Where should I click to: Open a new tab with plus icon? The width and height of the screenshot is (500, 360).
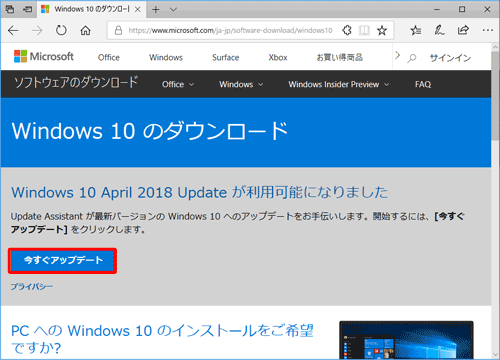156,10
